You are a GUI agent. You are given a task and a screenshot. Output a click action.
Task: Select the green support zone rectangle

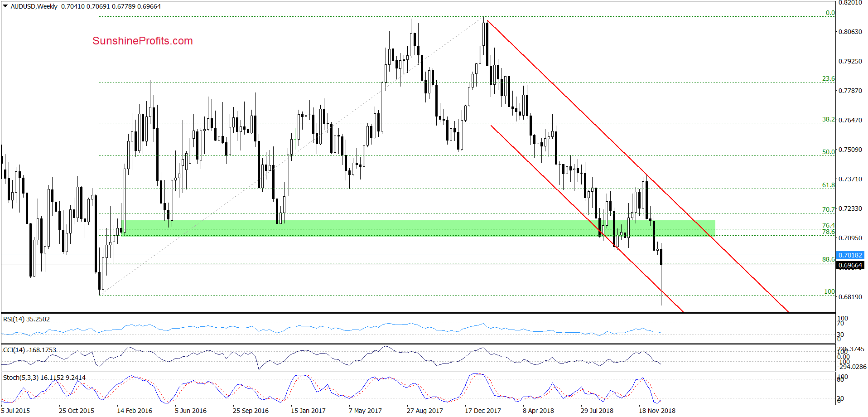pos(418,228)
